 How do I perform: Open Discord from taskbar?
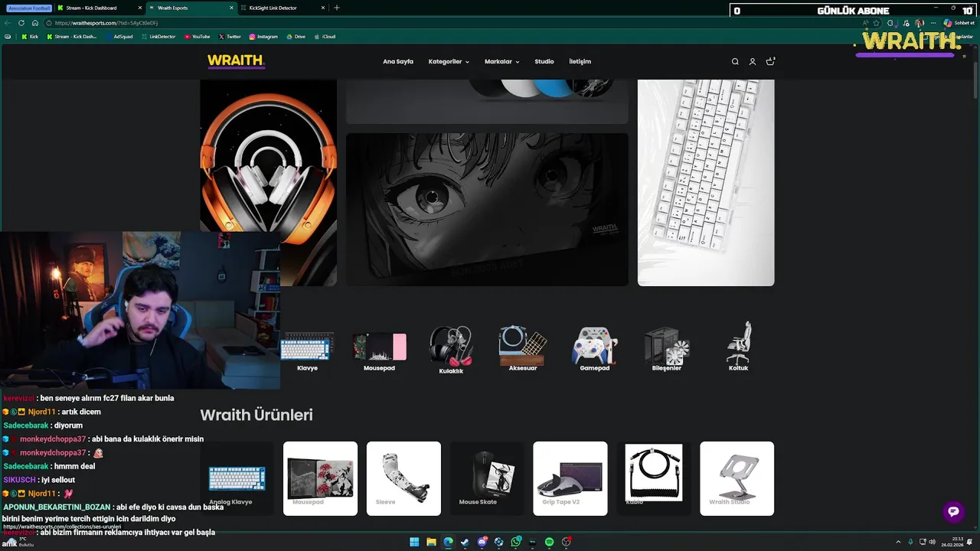(x=482, y=542)
